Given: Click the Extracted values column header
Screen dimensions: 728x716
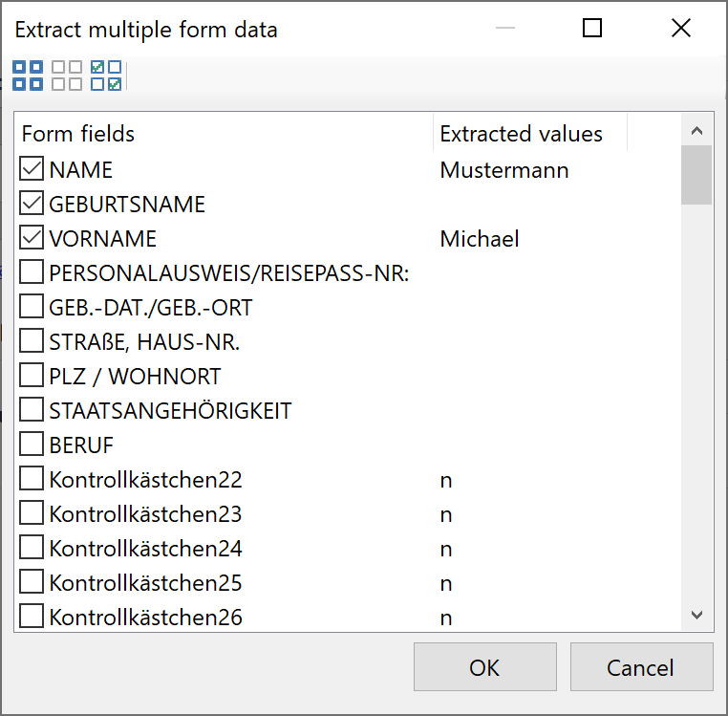Looking at the screenshot, I should pyautogui.click(x=530, y=133).
